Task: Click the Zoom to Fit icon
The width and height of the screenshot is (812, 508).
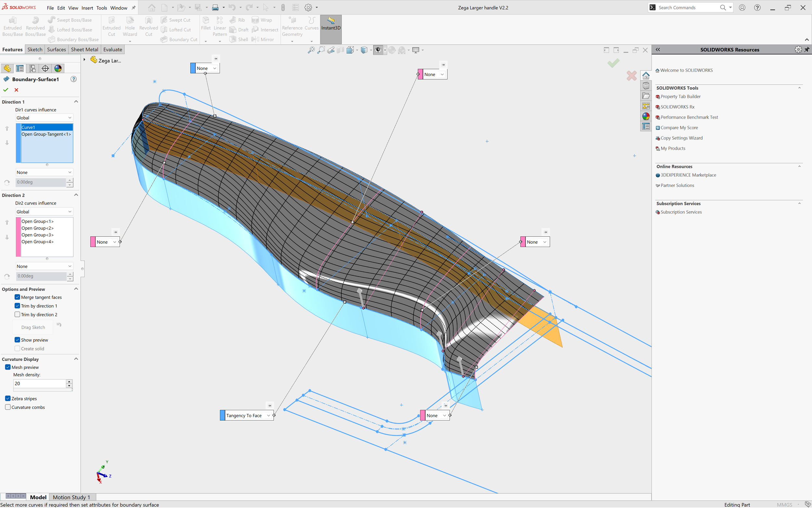Action: 311,50
